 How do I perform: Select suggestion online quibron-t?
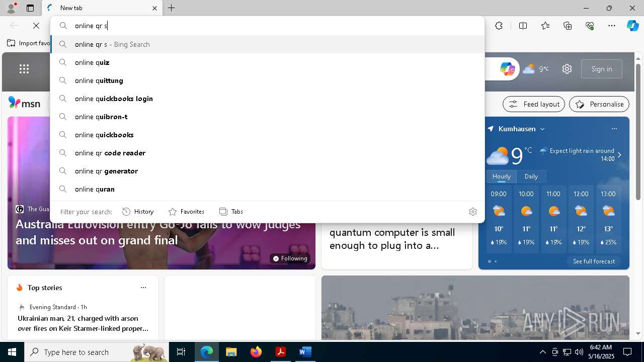coord(268,117)
